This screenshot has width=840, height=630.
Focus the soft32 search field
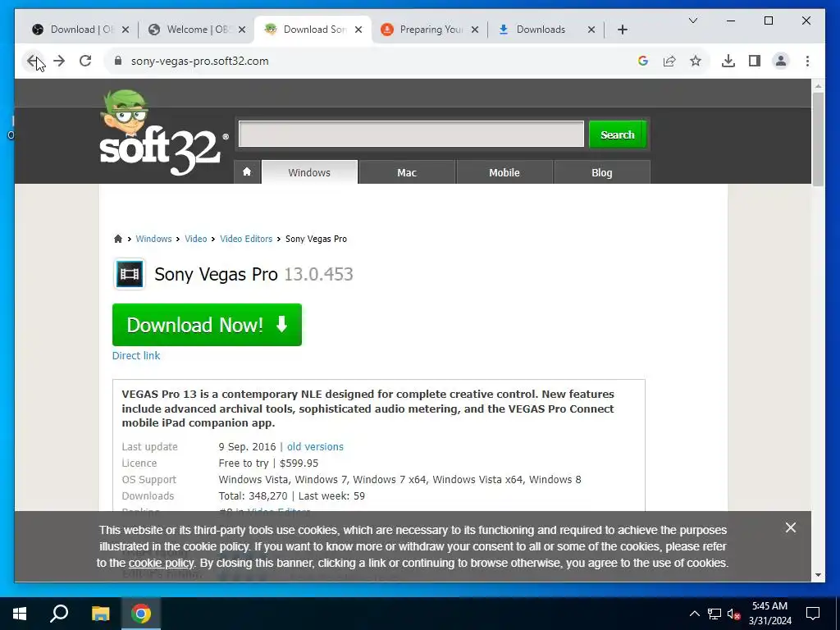tap(411, 134)
